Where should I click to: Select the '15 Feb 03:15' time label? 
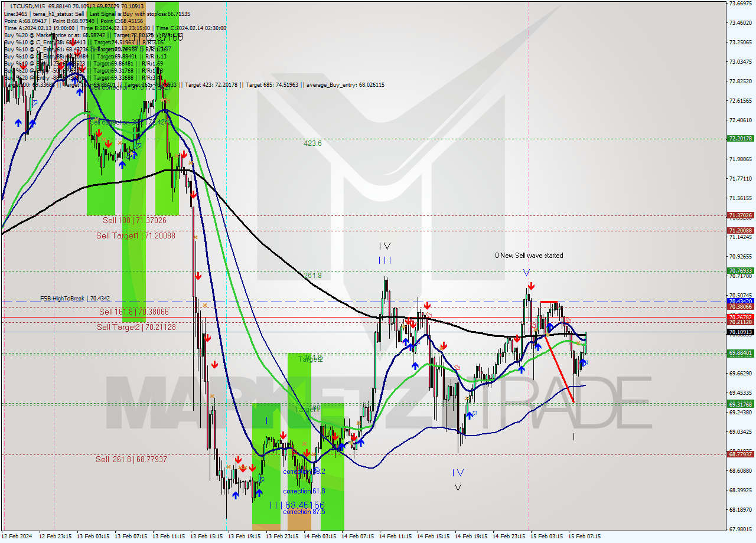[547, 537]
